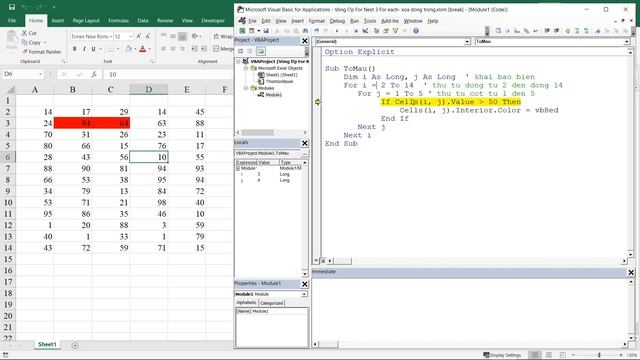Toggle Bold formatting in Excel ribbon
The width and height of the screenshot is (640, 360).
(x=74, y=49)
